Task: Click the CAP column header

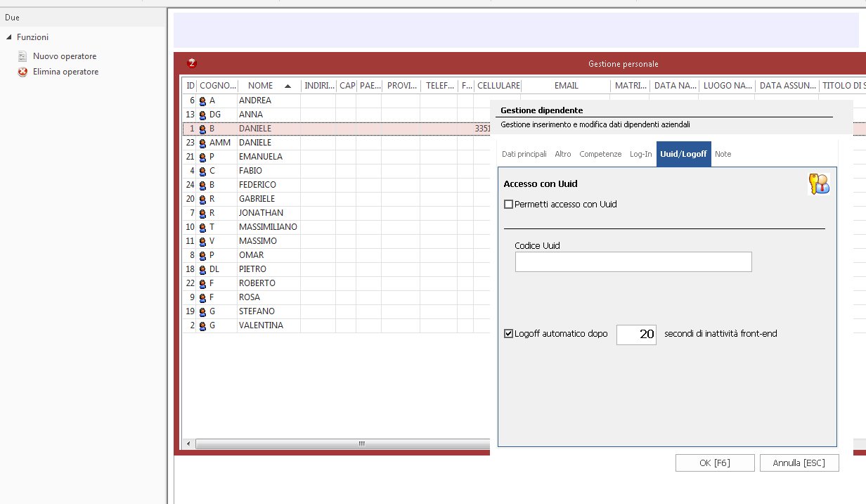Action: [347, 86]
